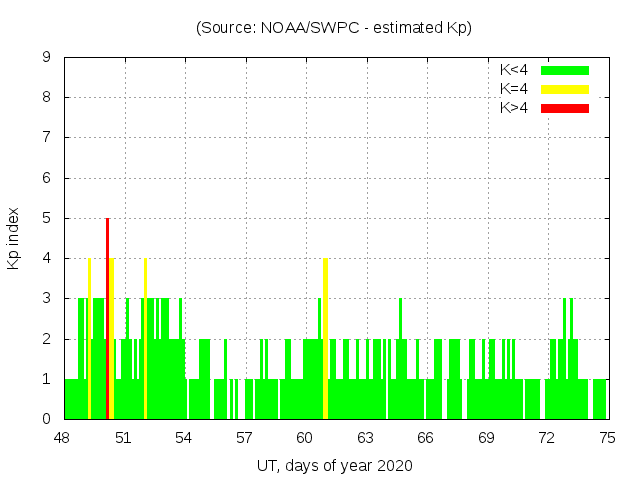Click the y-axis tick label 0
This screenshot has height=480, width=640.
(46, 420)
